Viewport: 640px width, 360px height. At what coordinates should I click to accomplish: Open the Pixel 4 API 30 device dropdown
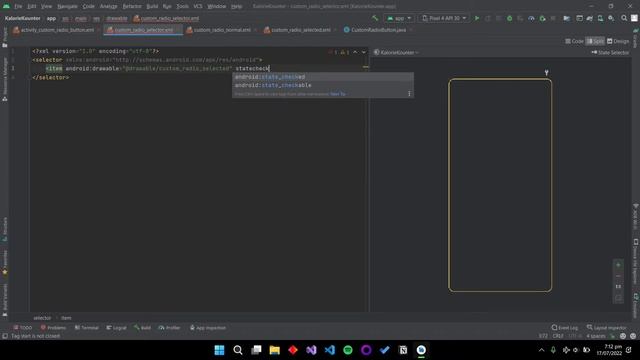pyautogui.click(x=444, y=18)
